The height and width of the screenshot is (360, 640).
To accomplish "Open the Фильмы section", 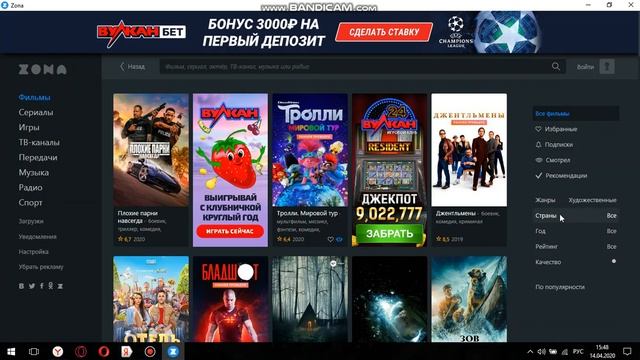I will tap(34, 97).
